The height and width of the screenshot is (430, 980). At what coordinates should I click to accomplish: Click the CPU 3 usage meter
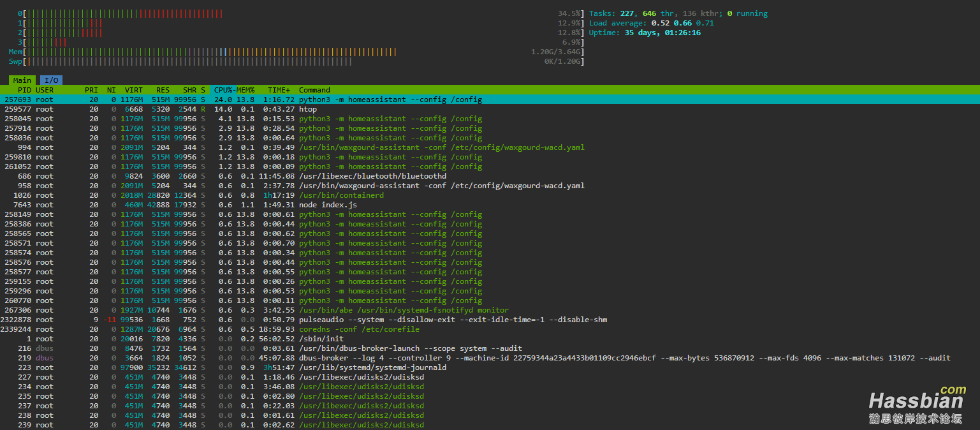click(300, 42)
